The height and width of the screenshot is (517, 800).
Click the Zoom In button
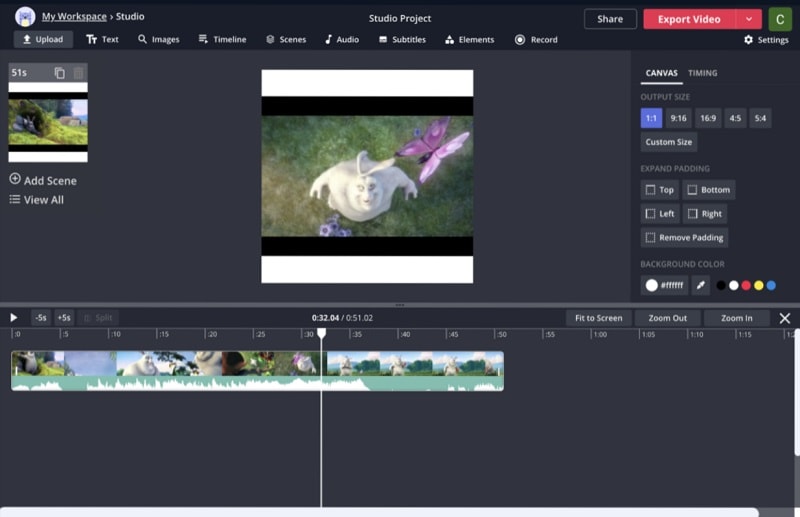(x=736, y=317)
